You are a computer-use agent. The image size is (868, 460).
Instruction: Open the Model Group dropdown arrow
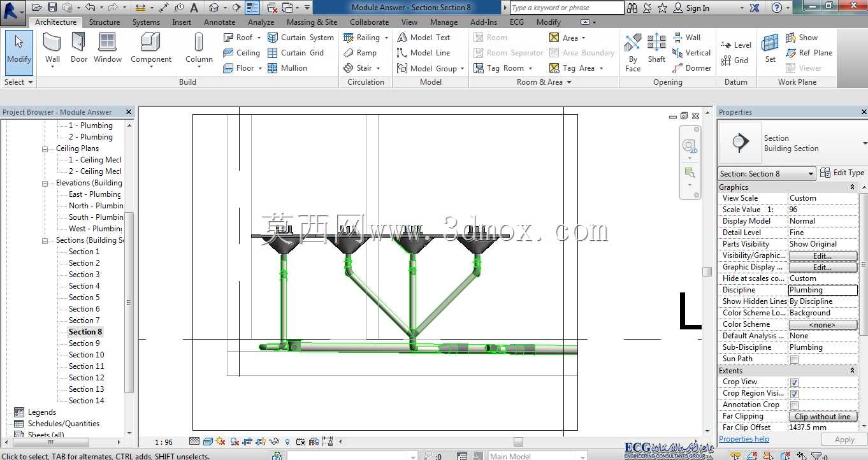pos(462,69)
